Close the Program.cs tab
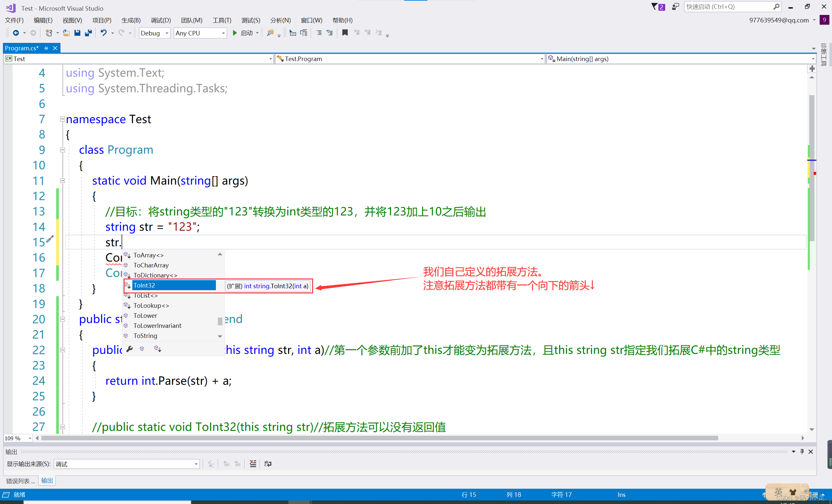This screenshot has height=504, width=832. 55,48
